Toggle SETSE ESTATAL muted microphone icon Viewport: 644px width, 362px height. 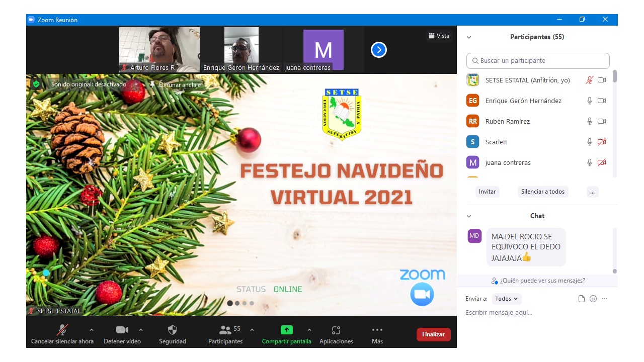[x=590, y=80]
